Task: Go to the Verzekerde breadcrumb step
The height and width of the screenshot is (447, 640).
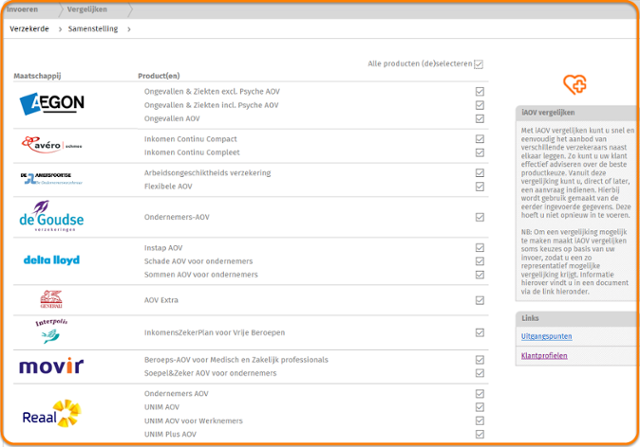Action: click(x=29, y=29)
